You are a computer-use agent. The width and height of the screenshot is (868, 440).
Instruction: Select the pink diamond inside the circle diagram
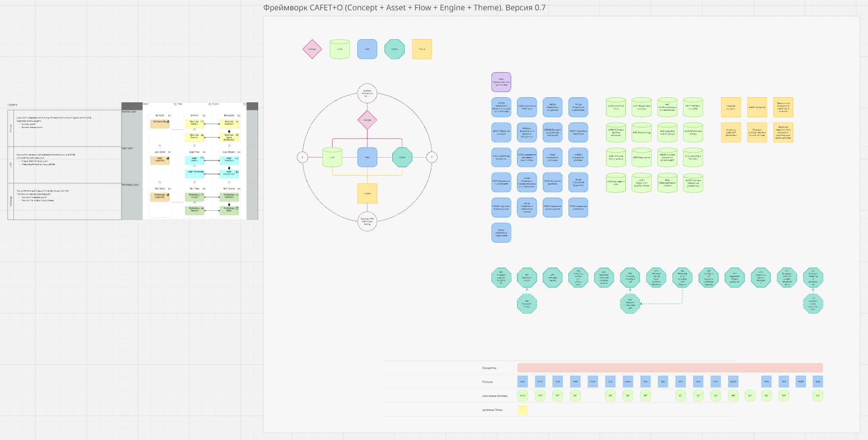click(367, 120)
